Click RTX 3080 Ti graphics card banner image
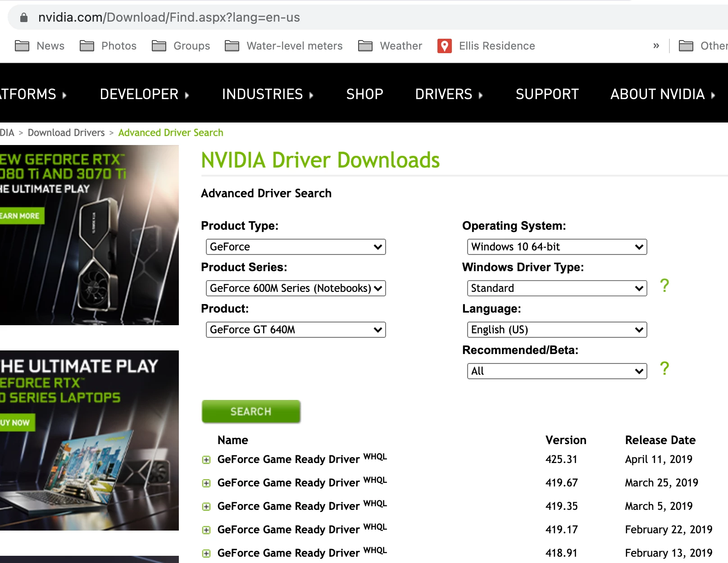Viewport: 728px width, 563px height. point(89,235)
